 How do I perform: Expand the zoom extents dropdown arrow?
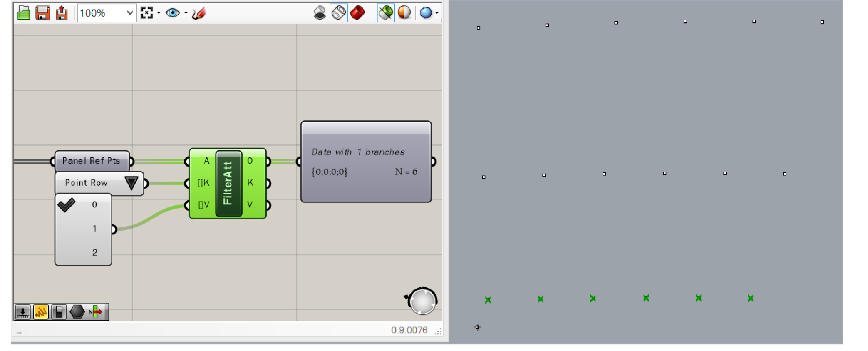159,13
